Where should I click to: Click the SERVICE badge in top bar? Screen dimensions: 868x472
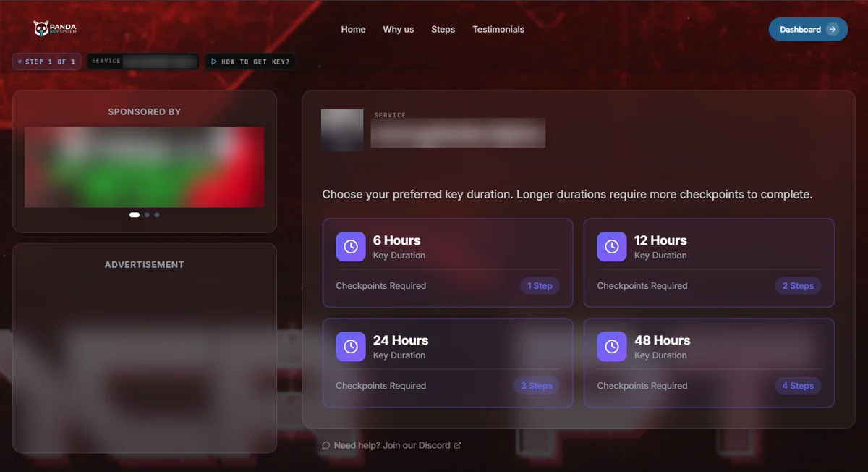point(142,62)
